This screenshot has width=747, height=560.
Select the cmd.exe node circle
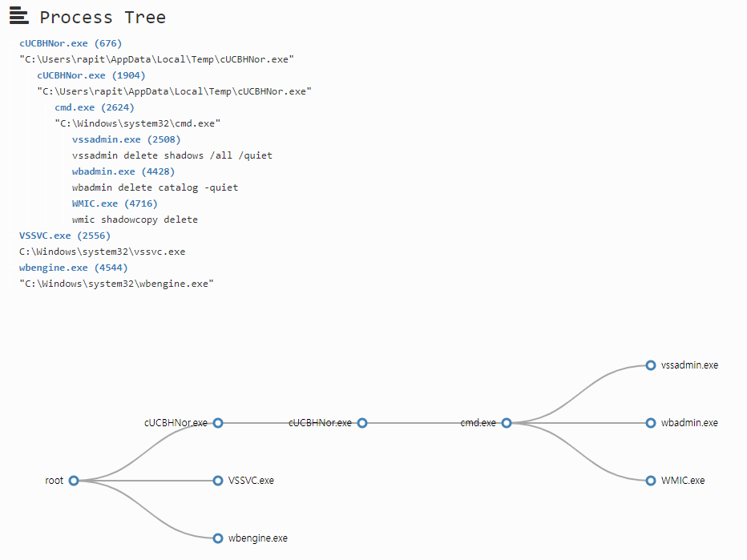(x=507, y=423)
